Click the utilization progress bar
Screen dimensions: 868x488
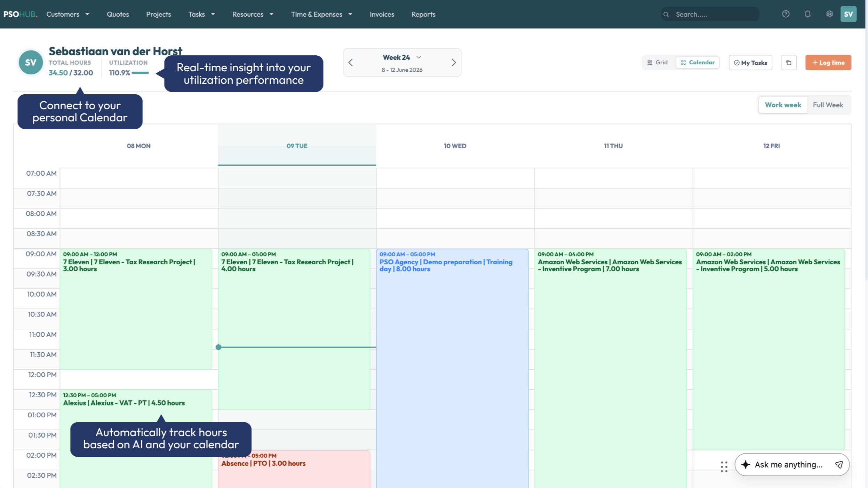pyautogui.click(x=140, y=73)
